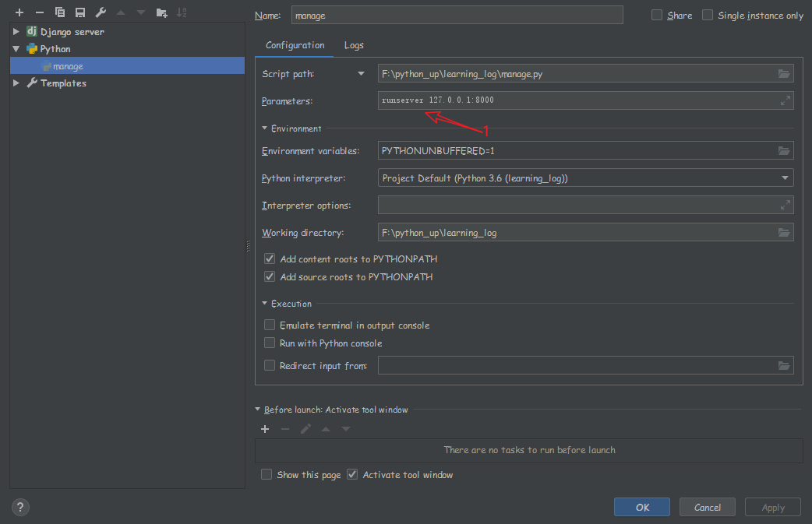This screenshot has height=524, width=812.
Task: Collapse the Execution section
Action: click(265, 303)
